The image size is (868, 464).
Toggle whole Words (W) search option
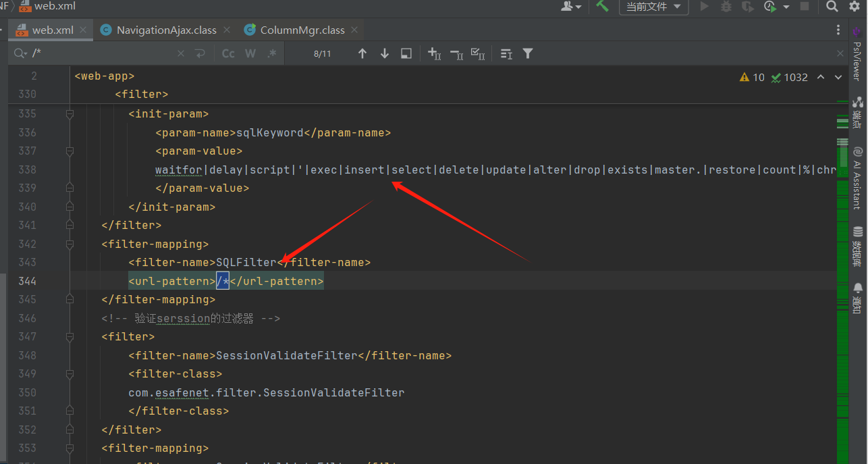point(250,53)
